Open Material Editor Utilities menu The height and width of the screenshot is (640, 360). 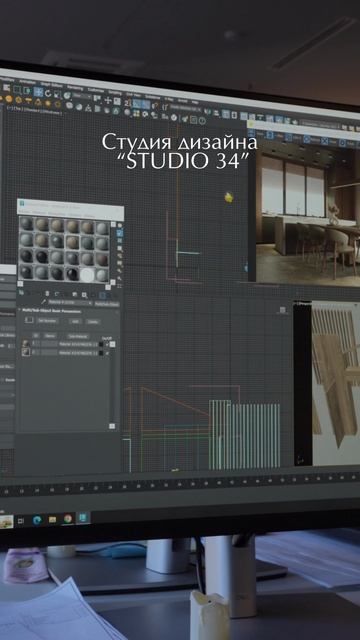pos(89,216)
